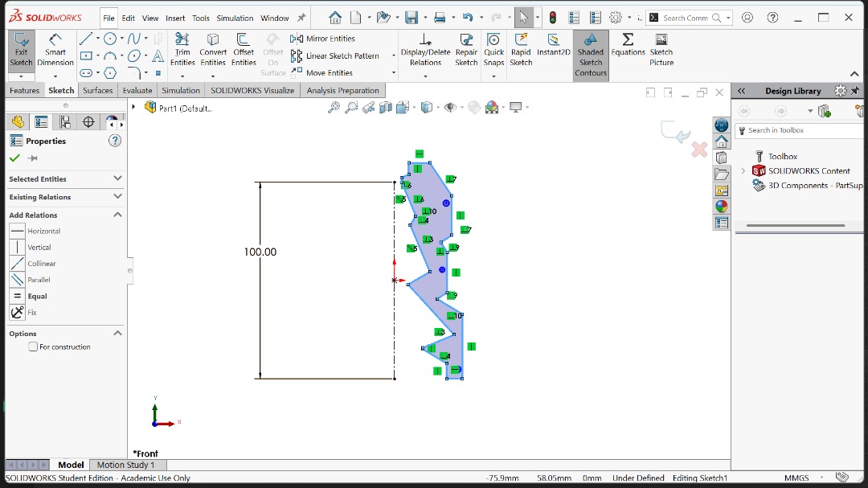This screenshot has height=488, width=868.
Task: Switch to the Evaluate tab
Action: (137, 90)
